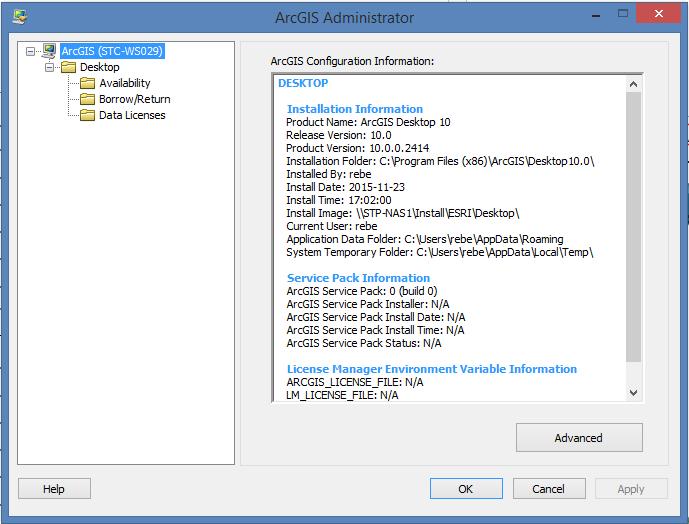Click the Borrow/Return folder icon
Viewport: 689px width, 524px height.
coord(87,99)
